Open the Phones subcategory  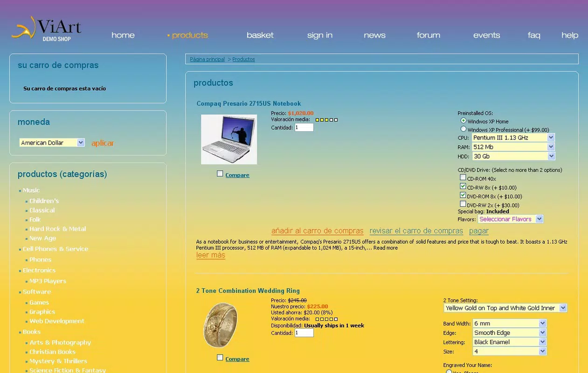41,260
